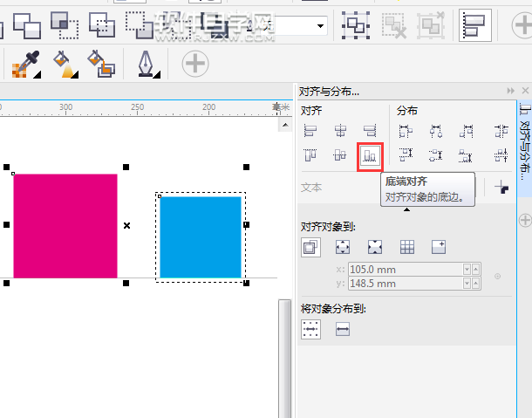532x418 pixels.
Task: Toggle Active Objects under 对齐对象到
Action: click(310, 247)
